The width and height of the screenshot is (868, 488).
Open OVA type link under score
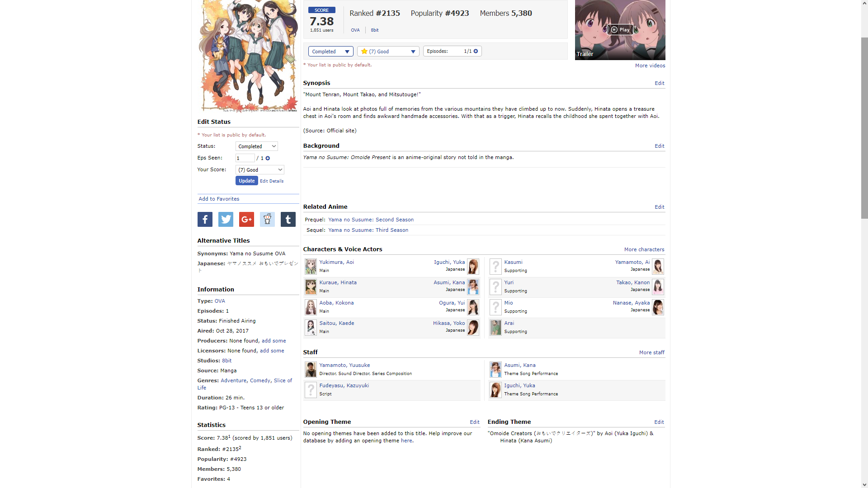(355, 30)
